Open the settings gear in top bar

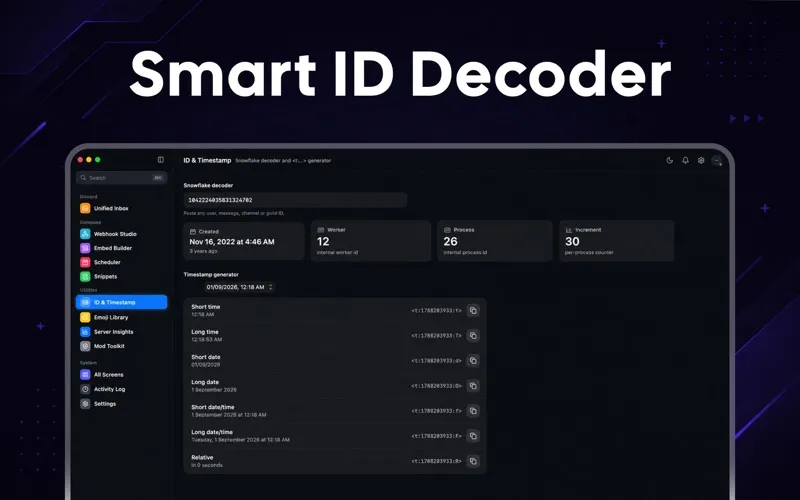pos(701,160)
